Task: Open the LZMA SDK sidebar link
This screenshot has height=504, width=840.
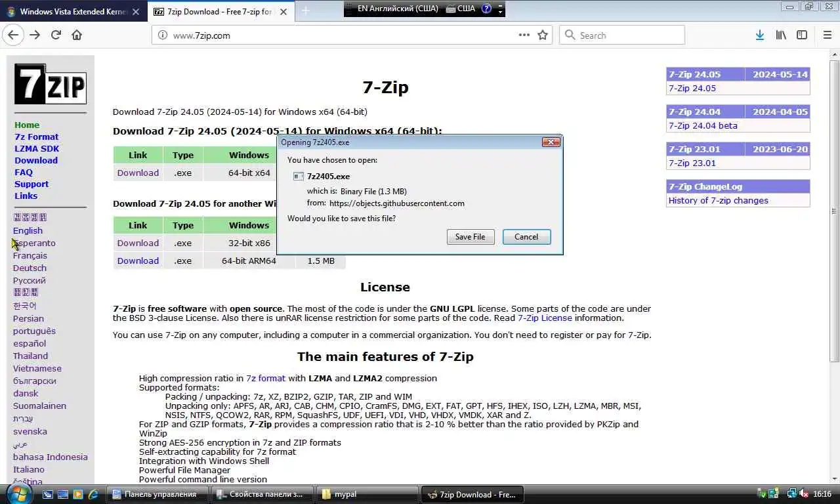Action: point(37,148)
